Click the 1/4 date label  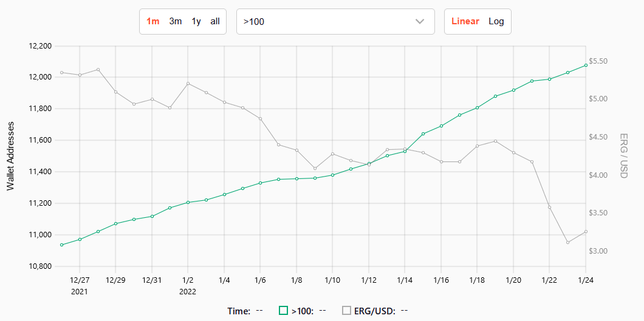pos(224,280)
